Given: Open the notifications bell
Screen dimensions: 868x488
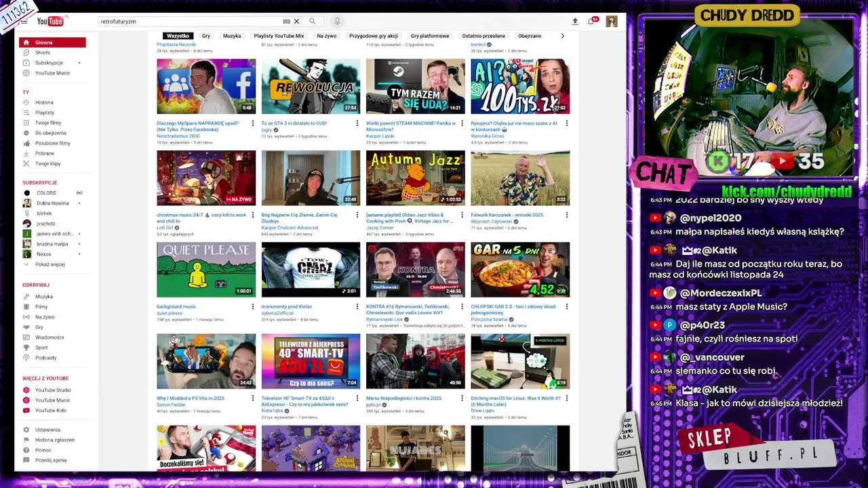Looking at the screenshot, I should pos(592,21).
